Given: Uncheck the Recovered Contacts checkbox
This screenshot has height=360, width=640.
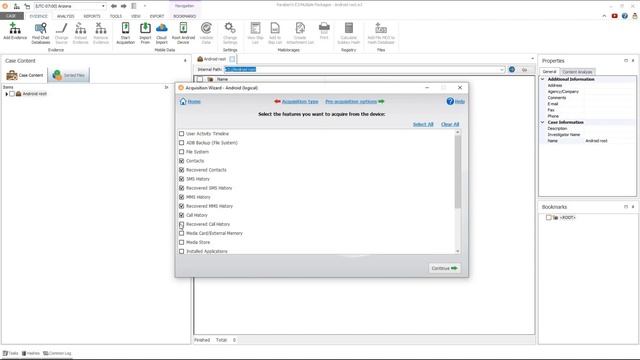Looking at the screenshot, I should (182, 170).
